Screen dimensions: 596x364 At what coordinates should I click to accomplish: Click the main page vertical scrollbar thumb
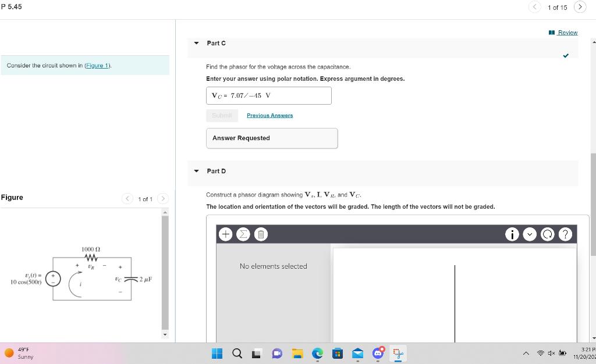593,204
